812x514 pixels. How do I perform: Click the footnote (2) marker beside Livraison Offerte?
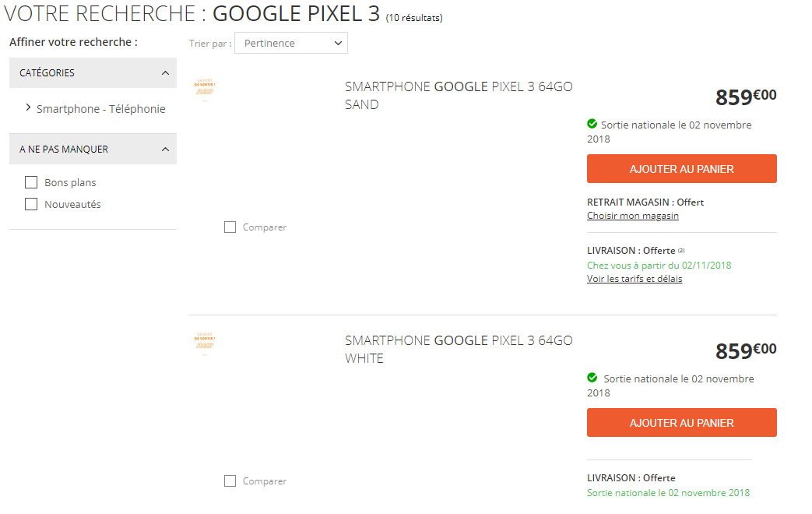[x=681, y=250]
